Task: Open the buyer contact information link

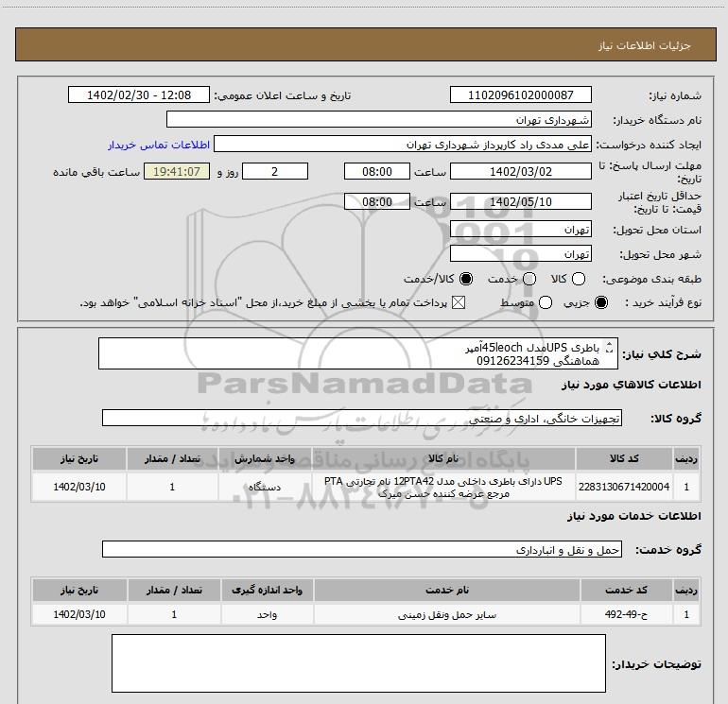Action: pos(159,145)
